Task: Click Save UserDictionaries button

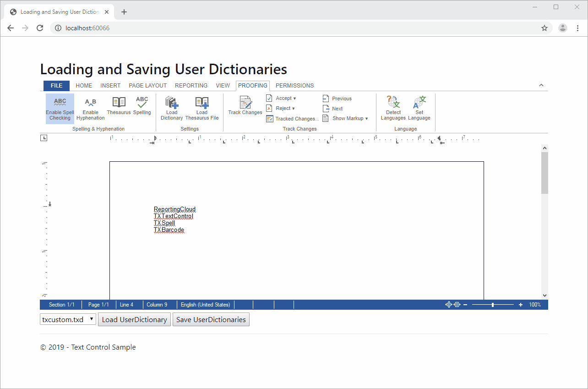Action: click(x=211, y=320)
